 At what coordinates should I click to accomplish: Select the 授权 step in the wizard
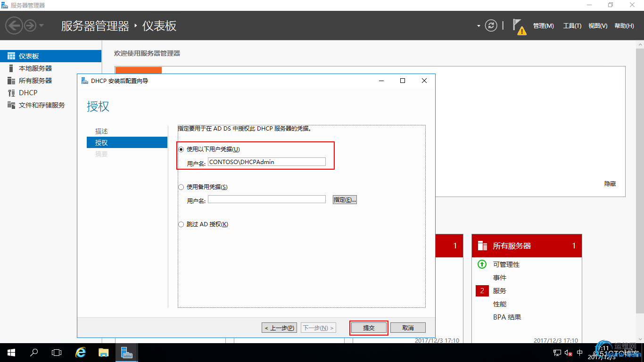pyautogui.click(x=127, y=142)
